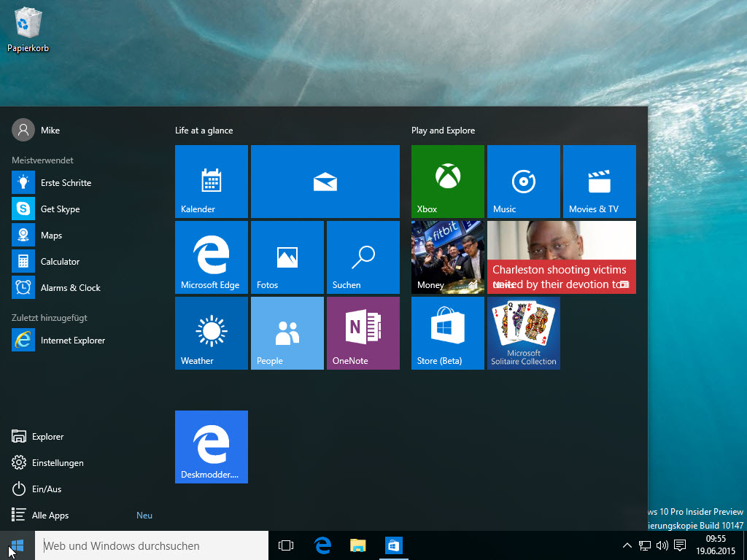The height and width of the screenshot is (560, 747).
Task: Open the network status tray icon
Action: 645,545
